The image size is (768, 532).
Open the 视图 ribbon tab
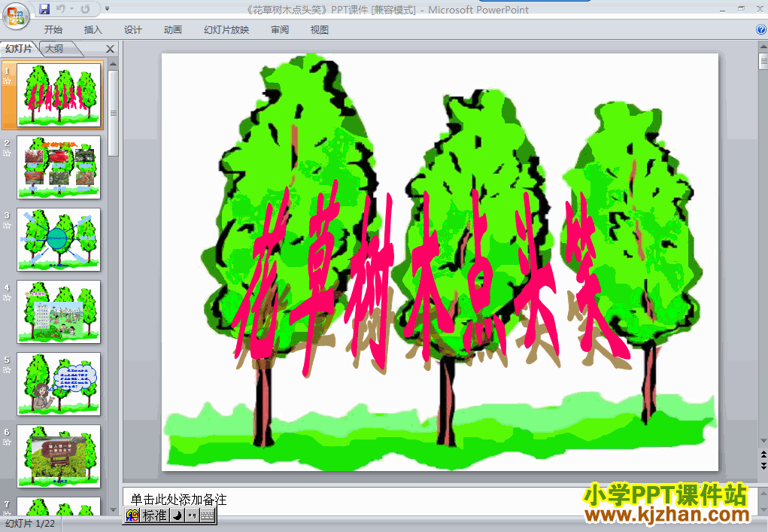coord(320,30)
